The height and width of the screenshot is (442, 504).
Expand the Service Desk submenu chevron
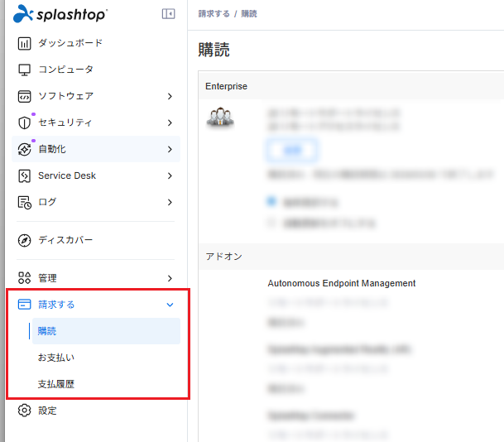click(170, 175)
